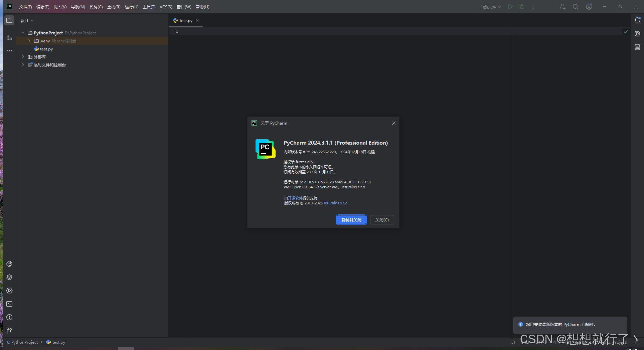644x350 pixels.
Task: Open the 项目 view dropdown
Action: click(x=27, y=20)
